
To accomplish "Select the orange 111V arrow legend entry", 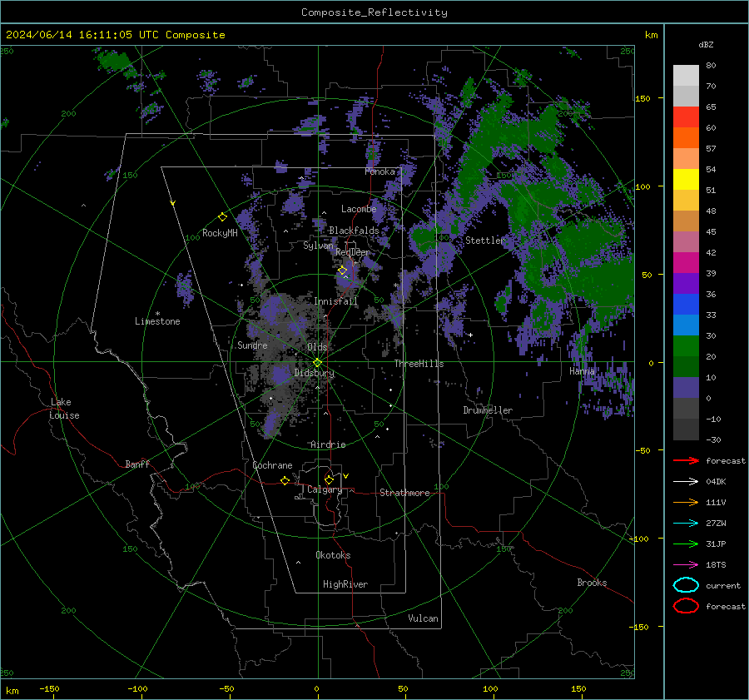I will 686,502.
